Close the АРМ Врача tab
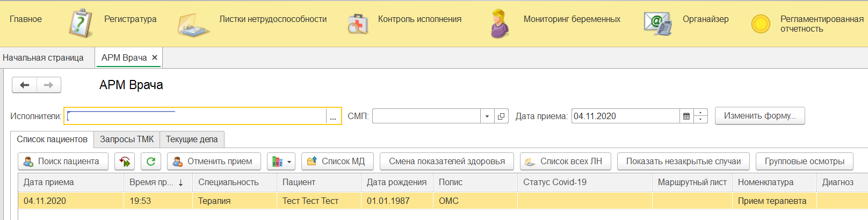 click(155, 57)
